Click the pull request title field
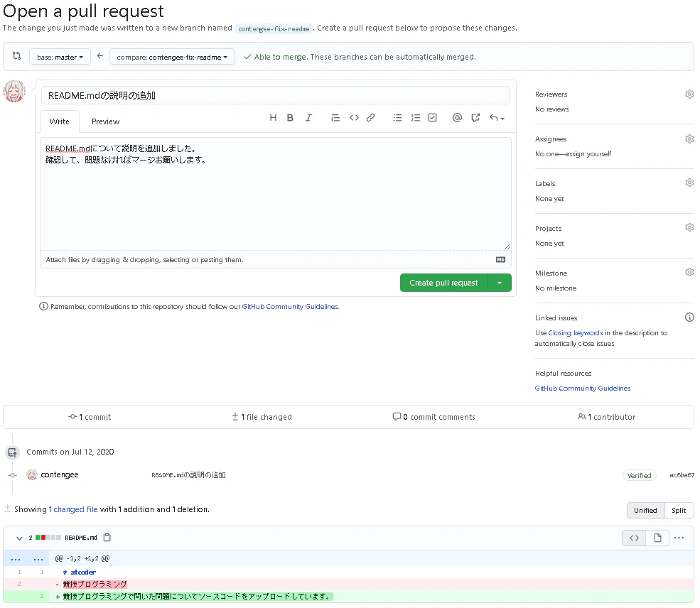The width and height of the screenshot is (700, 608). 276,95
